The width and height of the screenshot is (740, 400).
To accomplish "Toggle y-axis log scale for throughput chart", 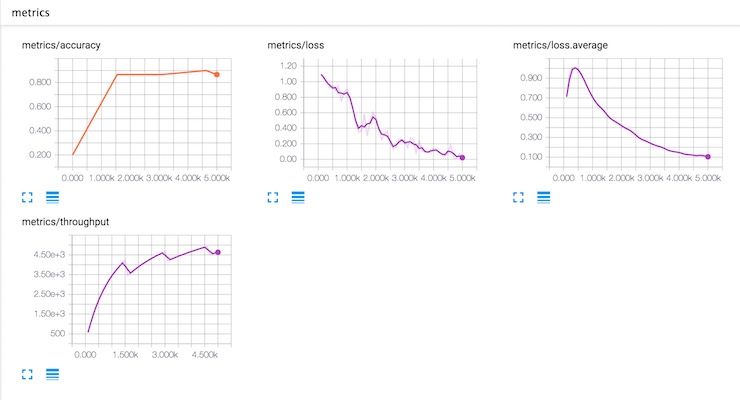I will point(52,374).
